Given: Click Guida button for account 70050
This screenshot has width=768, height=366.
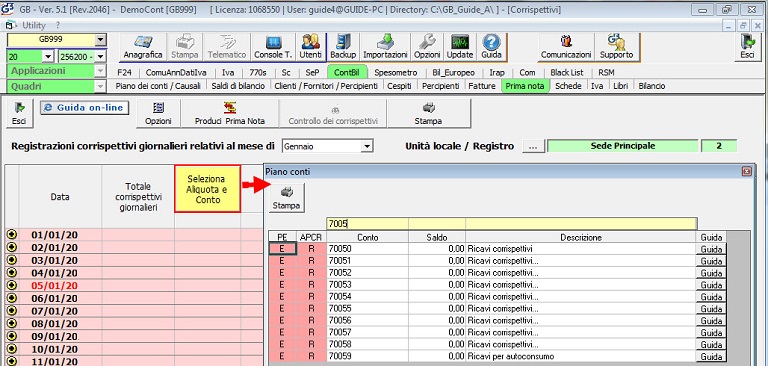Looking at the screenshot, I should pos(711,249).
